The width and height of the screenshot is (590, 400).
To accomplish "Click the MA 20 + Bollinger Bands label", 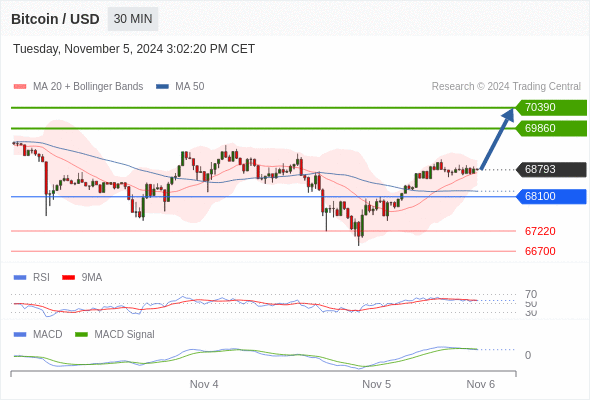I will [88, 87].
